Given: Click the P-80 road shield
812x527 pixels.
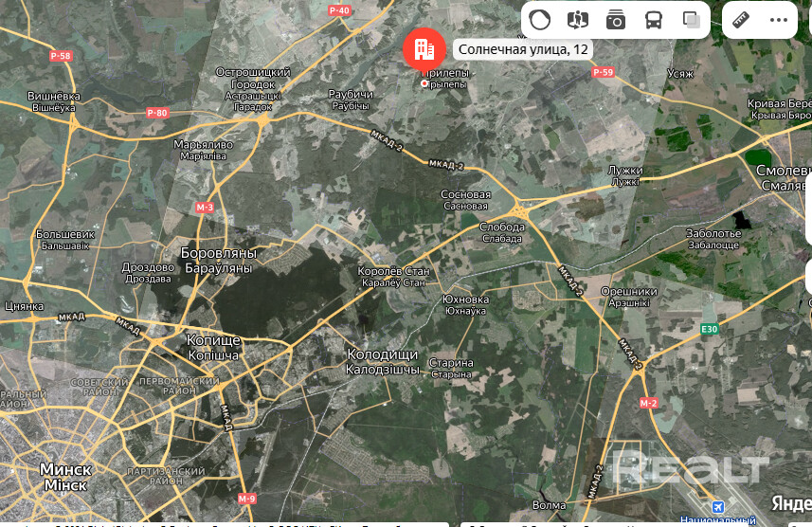Looking at the screenshot, I should (x=156, y=114).
